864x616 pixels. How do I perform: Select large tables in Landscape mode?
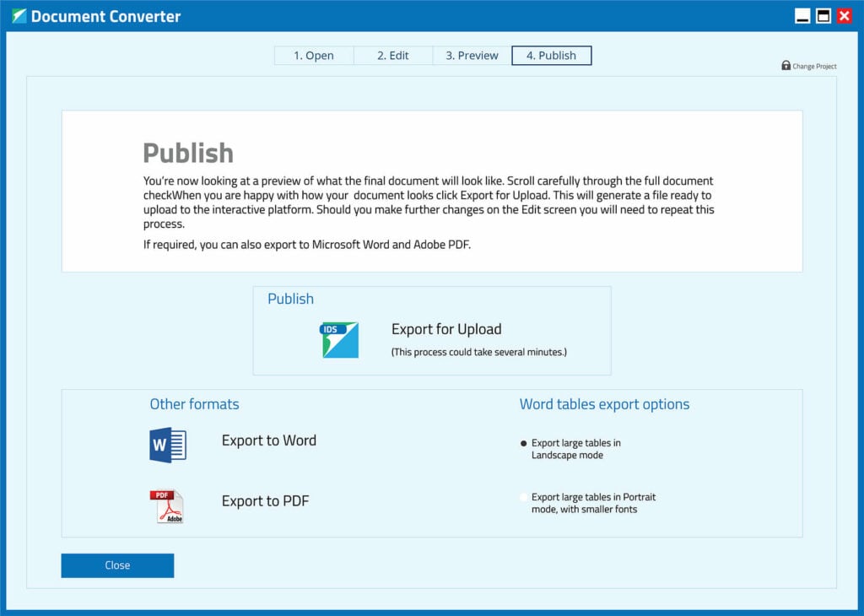point(524,442)
